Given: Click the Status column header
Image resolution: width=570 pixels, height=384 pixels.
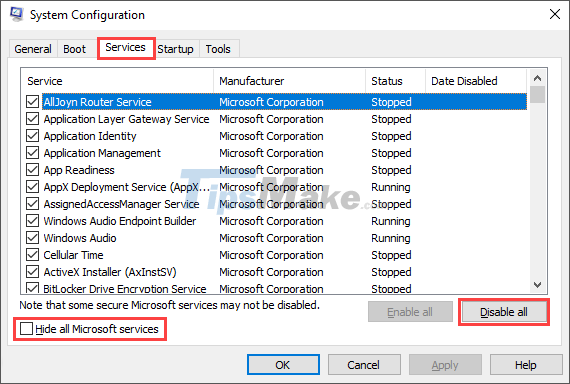Looking at the screenshot, I should coord(396,81).
